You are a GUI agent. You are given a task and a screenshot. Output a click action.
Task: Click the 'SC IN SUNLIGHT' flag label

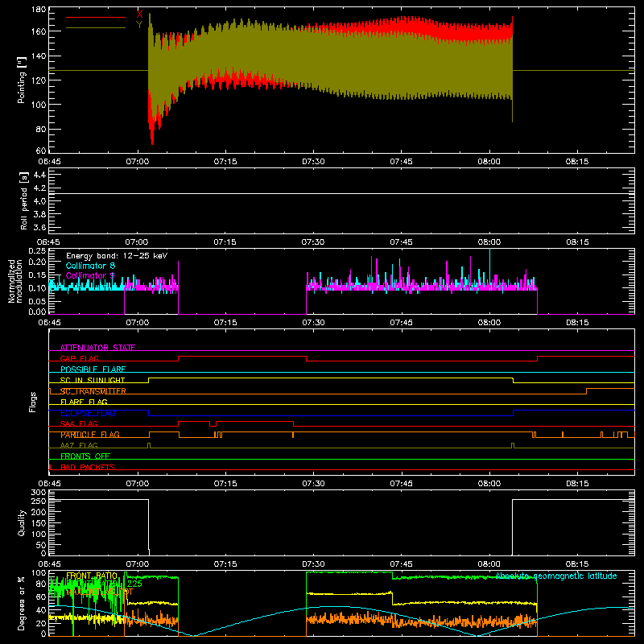point(93,380)
